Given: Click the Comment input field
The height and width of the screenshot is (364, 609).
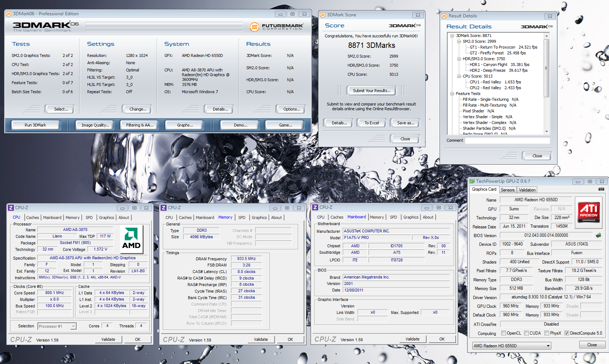Looking at the screenshot, I should coord(507,140).
